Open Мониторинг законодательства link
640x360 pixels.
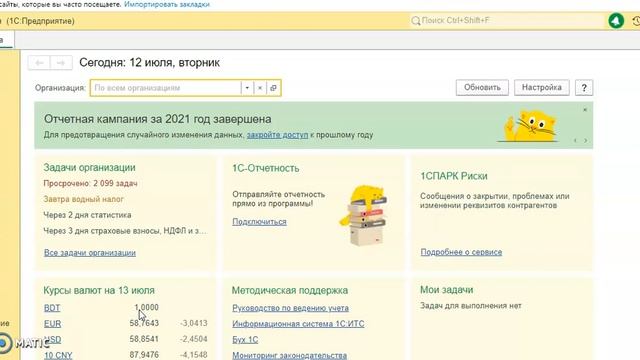pyautogui.click(x=289, y=355)
